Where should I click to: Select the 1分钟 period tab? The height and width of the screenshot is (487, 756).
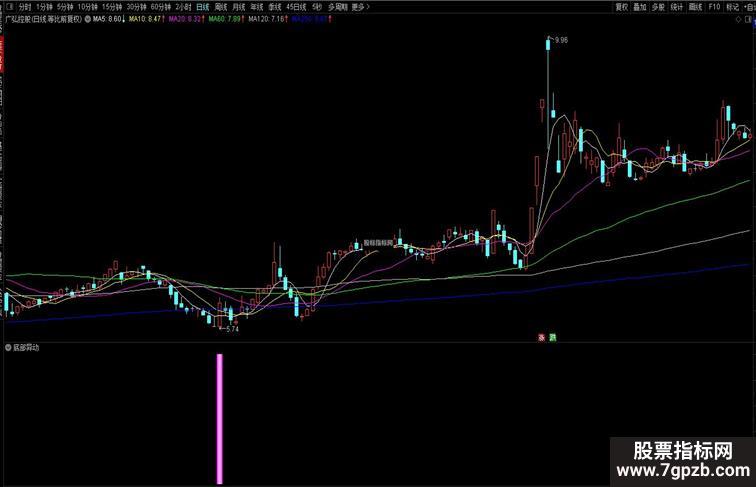click(44, 7)
